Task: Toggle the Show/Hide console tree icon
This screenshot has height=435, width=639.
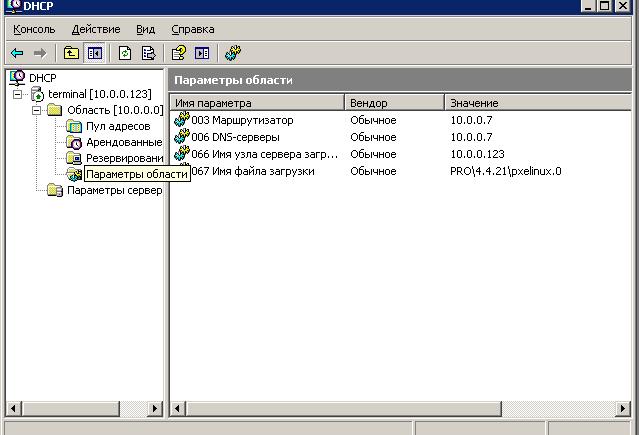Action: pyautogui.click(x=95, y=53)
